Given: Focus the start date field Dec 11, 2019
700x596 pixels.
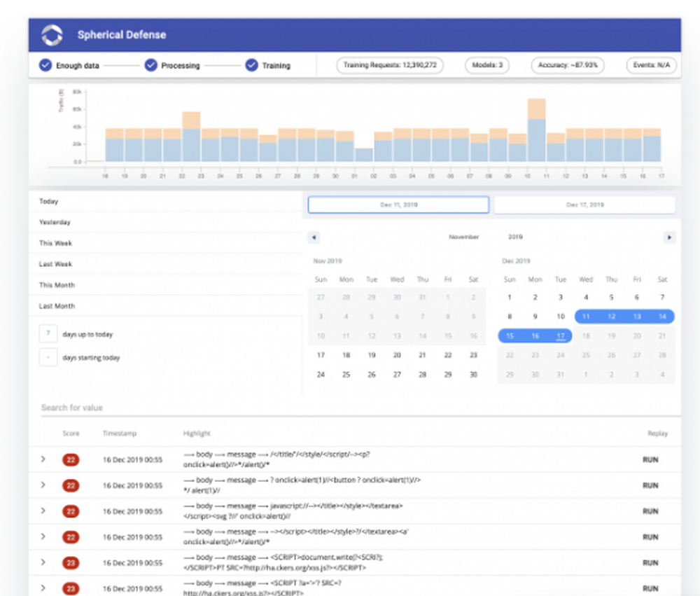Looking at the screenshot, I should point(398,205).
